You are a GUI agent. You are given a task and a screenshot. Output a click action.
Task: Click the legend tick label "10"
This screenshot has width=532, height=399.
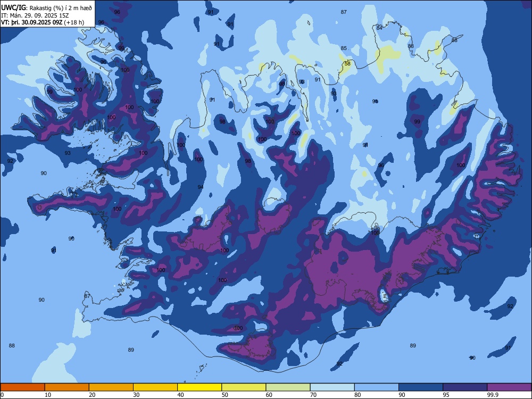(48, 395)
